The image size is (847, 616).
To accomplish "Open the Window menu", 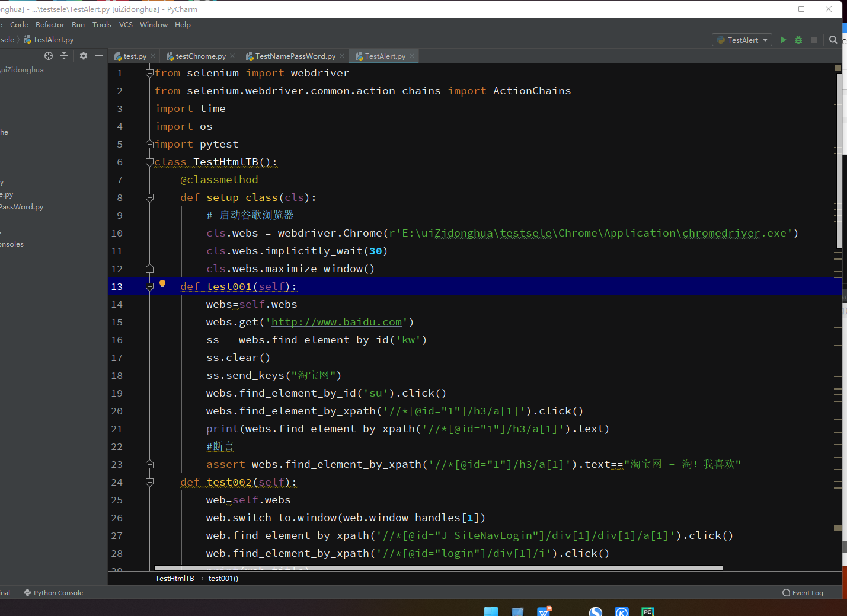I will (154, 25).
